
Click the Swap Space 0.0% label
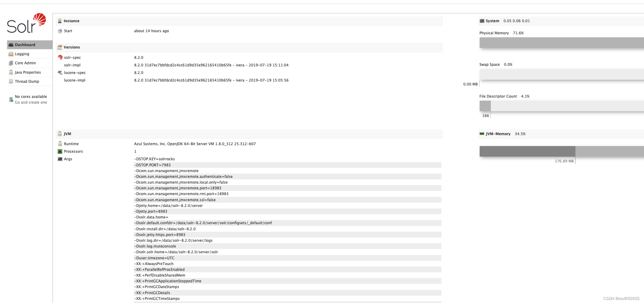point(496,65)
